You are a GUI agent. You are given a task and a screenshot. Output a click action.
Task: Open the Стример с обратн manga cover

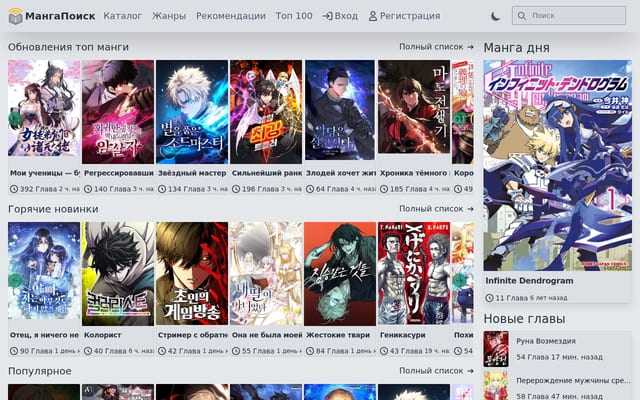coord(192,274)
